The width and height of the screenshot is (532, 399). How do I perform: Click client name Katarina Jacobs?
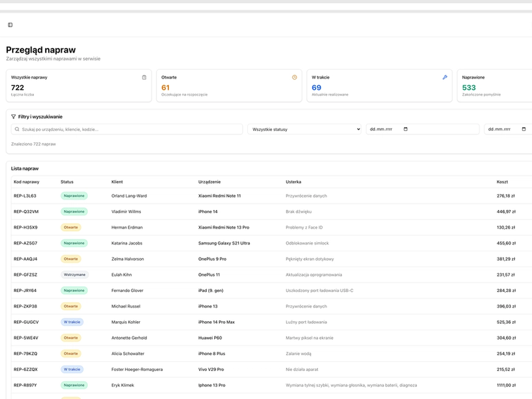tap(127, 243)
